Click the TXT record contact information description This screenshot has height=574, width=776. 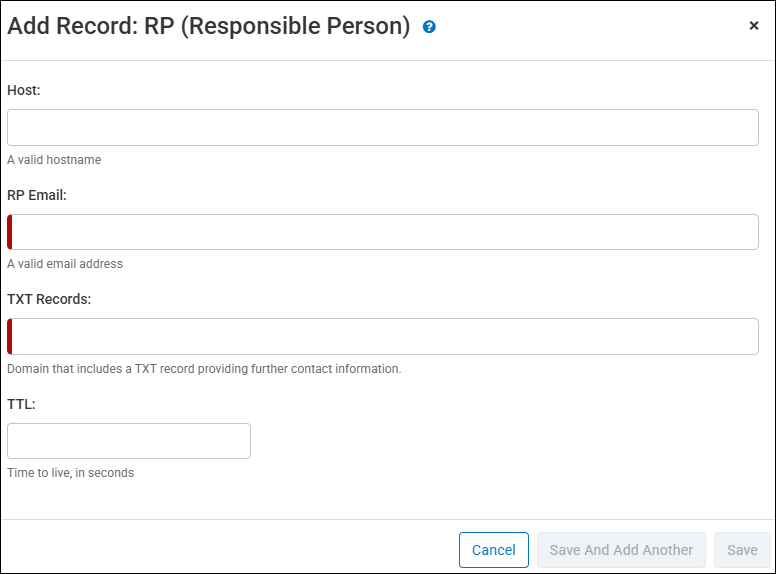click(x=204, y=369)
